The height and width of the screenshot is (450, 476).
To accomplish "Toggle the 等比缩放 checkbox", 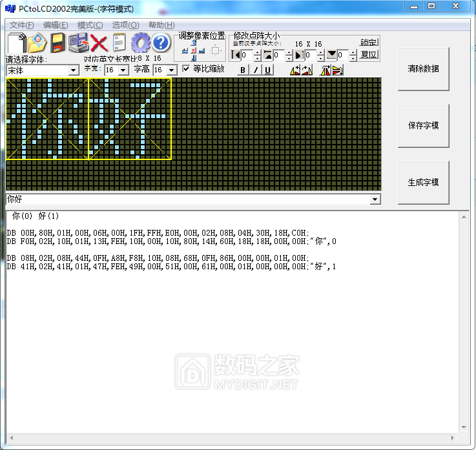I will (x=186, y=68).
